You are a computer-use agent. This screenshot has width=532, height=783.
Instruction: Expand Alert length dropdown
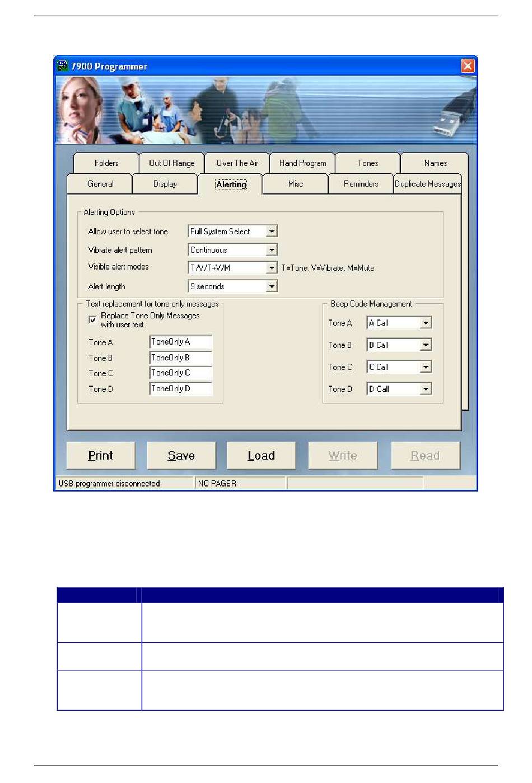272,286
